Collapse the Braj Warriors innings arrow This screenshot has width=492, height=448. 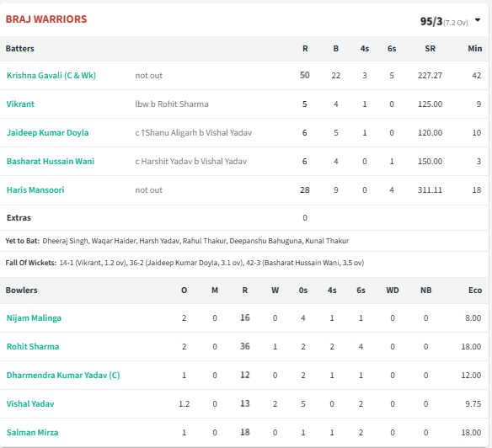477,20
